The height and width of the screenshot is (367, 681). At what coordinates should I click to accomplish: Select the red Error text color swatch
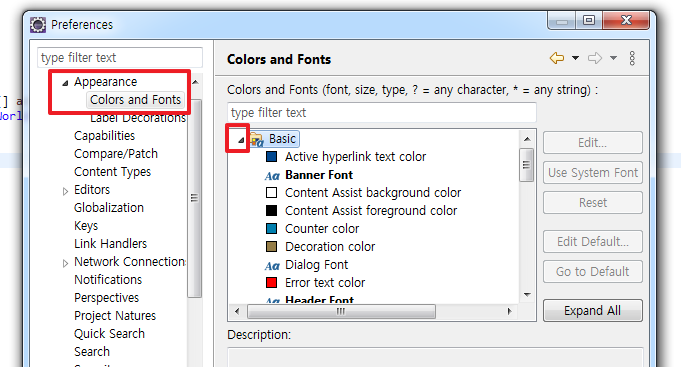271,283
